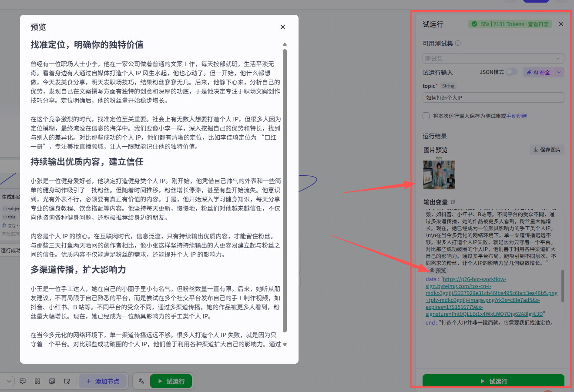The image size is (574, 392).
Task: Click the grid layout icon on bottom toolbar
Action: coord(37,381)
